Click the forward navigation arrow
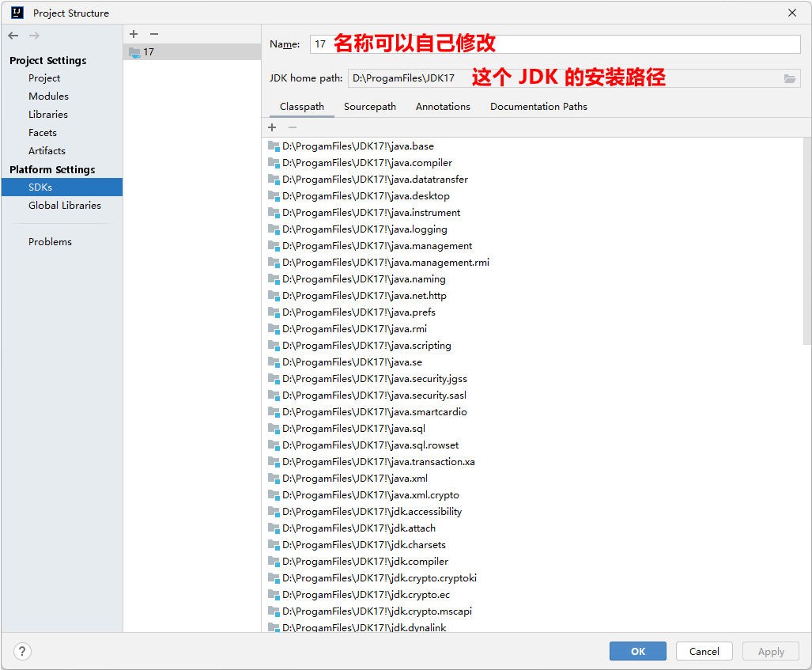The height and width of the screenshot is (670, 812). [x=34, y=36]
